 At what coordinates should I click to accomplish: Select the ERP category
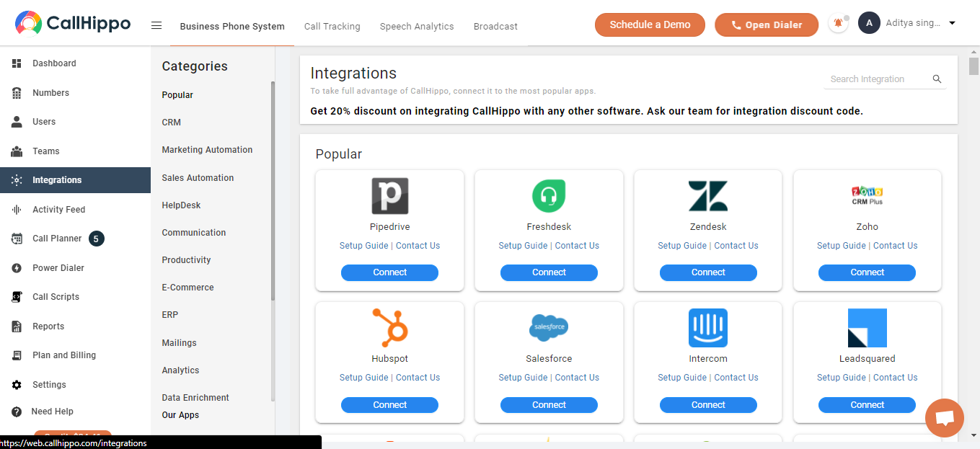coord(170,315)
